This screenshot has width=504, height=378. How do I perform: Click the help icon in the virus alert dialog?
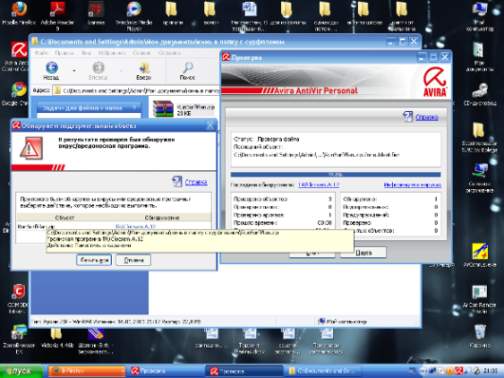tap(177, 181)
